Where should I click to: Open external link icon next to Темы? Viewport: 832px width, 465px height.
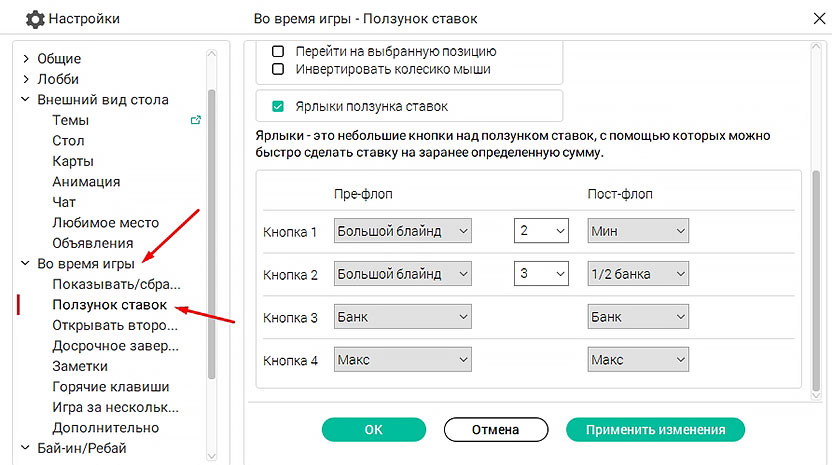(196, 120)
